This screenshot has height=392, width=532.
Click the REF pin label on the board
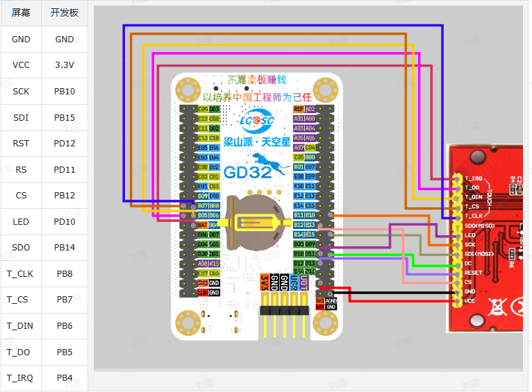(x=299, y=109)
